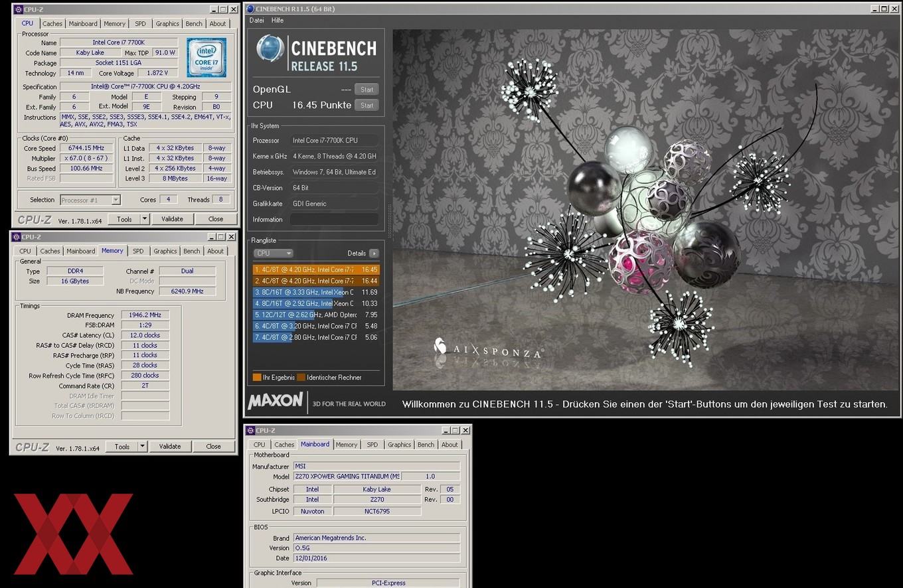Select ranking entry 4 Xeon 10.33

[x=315, y=304]
